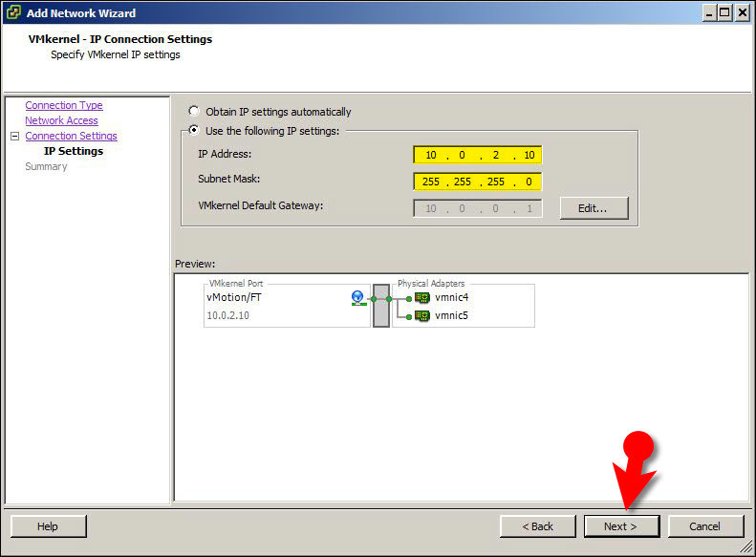Screen dimensions: 756x557
Task: Click the Help button
Action: tap(48, 526)
